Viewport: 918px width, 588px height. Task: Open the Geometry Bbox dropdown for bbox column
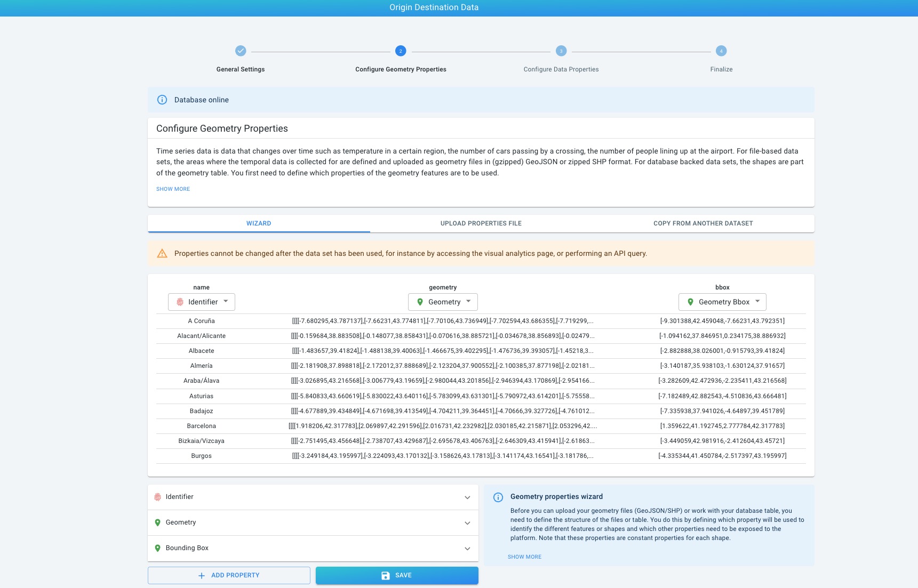[x=722, y=302]
